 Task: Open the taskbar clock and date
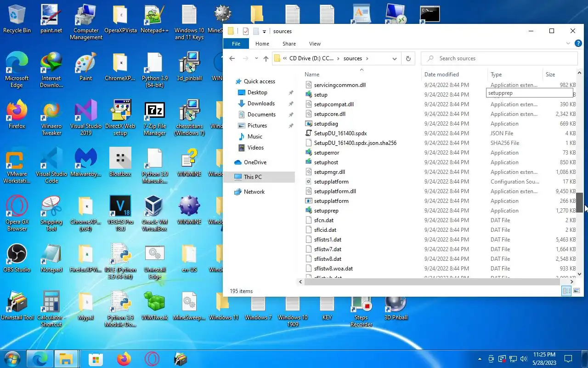pyautogui.click(x=544, y=359)
